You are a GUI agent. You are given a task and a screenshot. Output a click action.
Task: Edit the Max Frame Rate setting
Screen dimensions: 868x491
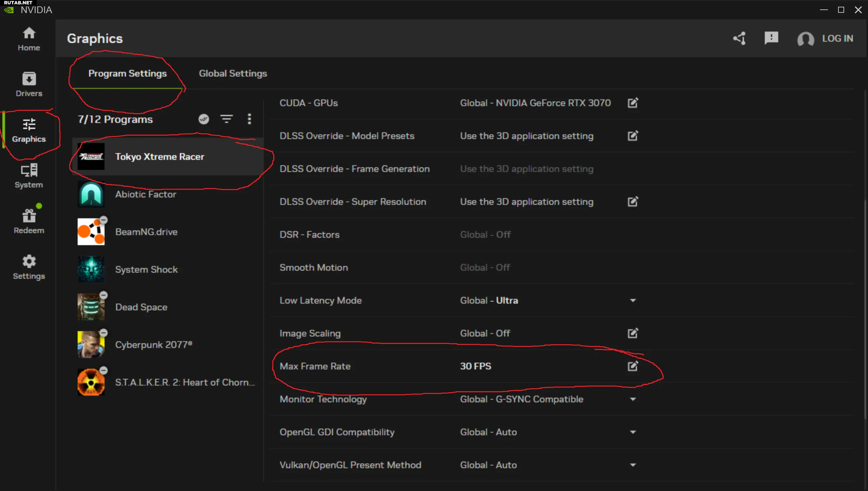(633, 366)
